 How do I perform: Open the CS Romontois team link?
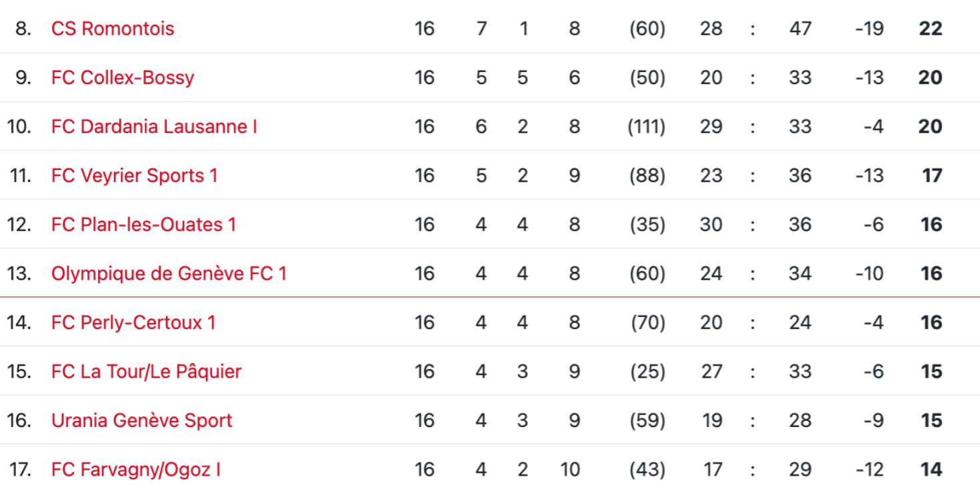(113, 29)
